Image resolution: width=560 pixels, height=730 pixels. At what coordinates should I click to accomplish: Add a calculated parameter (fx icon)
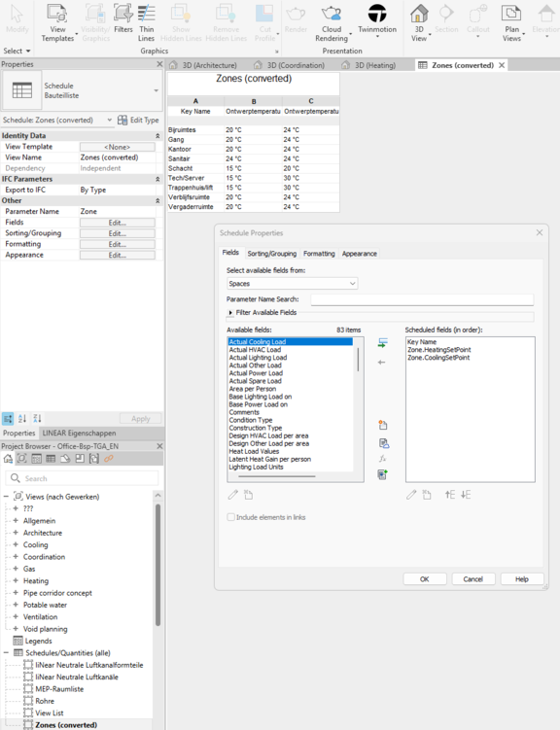coord(383,459)
